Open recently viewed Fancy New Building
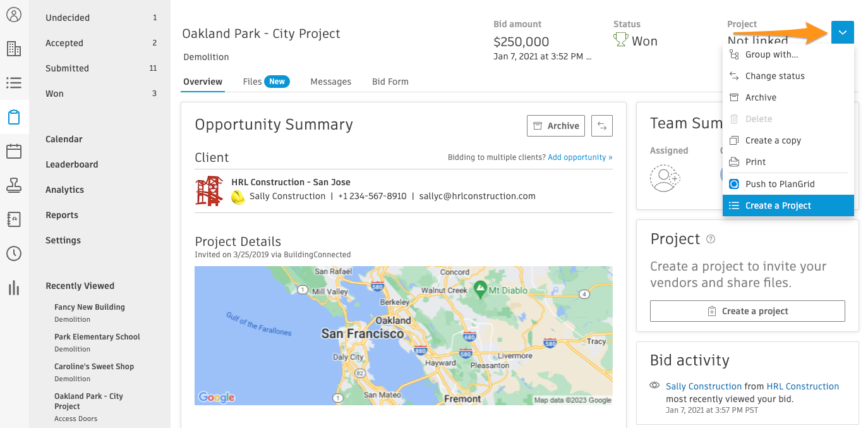The width and height of the screenshot is (868, 428). coord(90,307)
